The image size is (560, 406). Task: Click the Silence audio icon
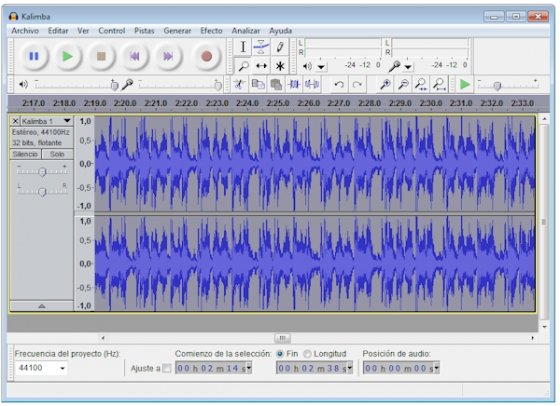point(312,84)
